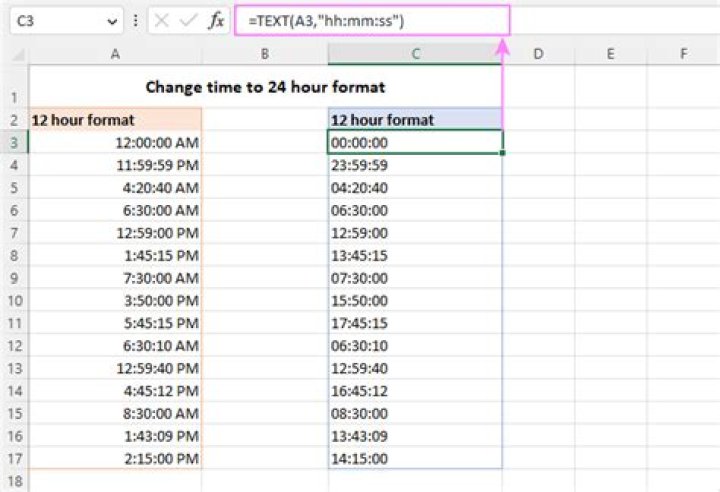
Task: Select column D header
Action: [x=538, y=52]
